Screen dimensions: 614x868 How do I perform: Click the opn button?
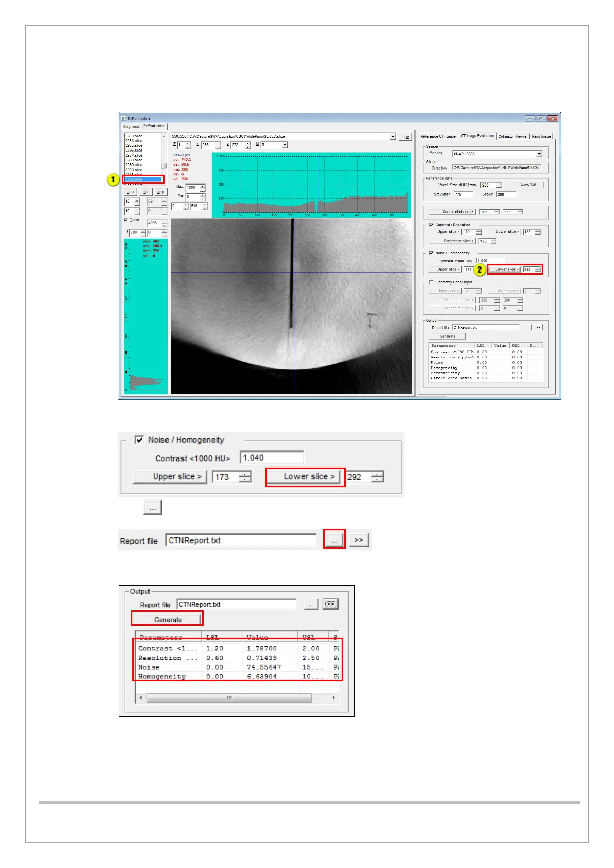[x=130, y=192]
